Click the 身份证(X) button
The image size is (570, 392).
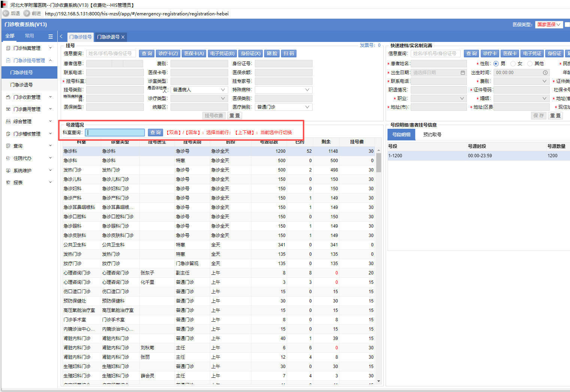pos(250,54)
